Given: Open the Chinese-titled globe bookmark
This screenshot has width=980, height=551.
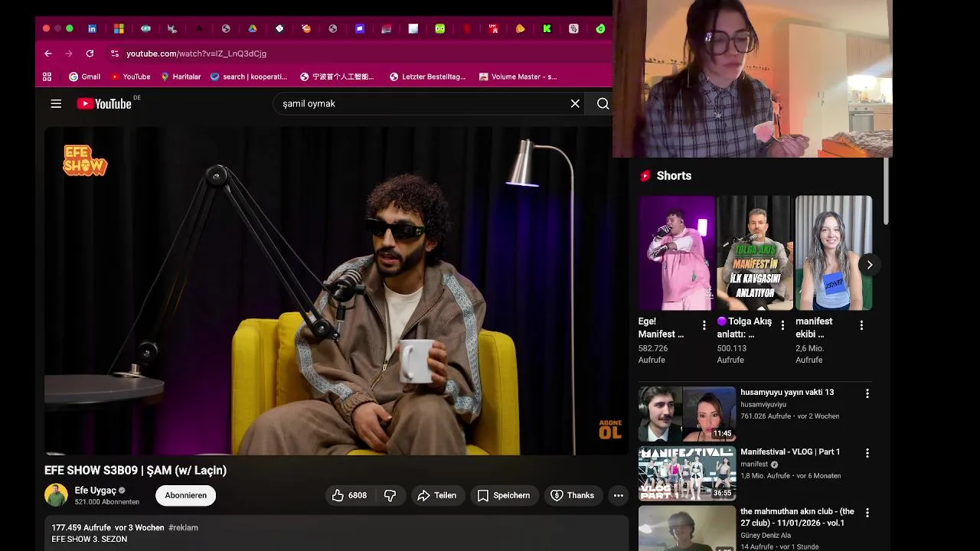Looking at the screenshot, I should (337, 77).
